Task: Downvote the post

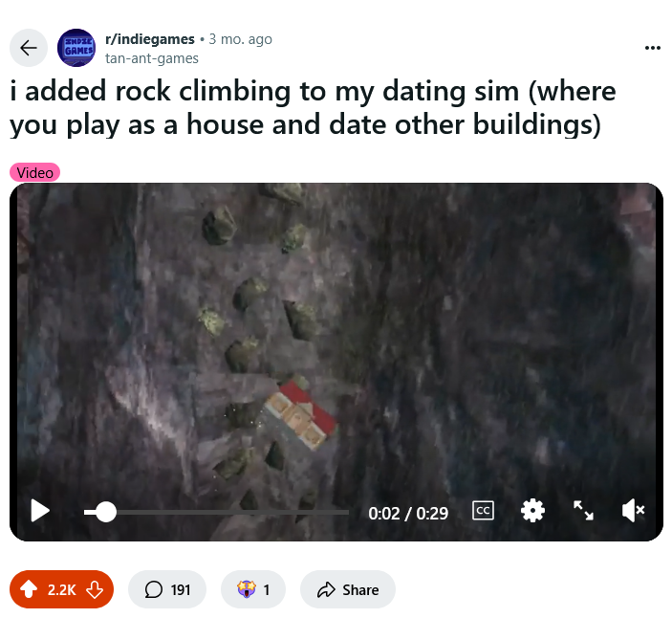Action: 95,589
